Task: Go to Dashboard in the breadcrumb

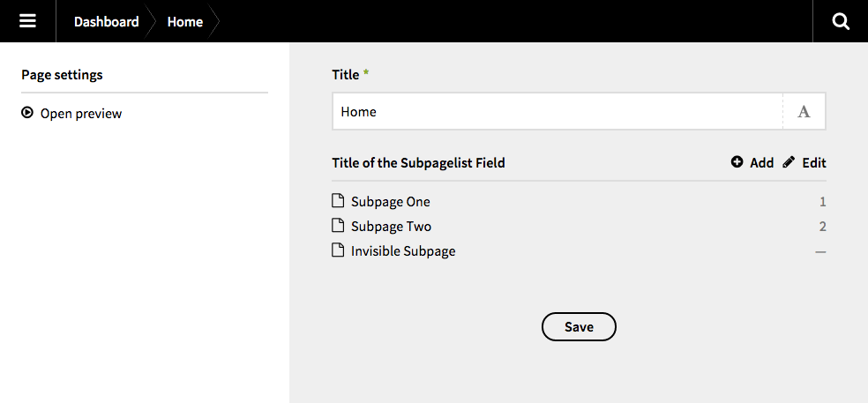Action: tap(106, 21)
